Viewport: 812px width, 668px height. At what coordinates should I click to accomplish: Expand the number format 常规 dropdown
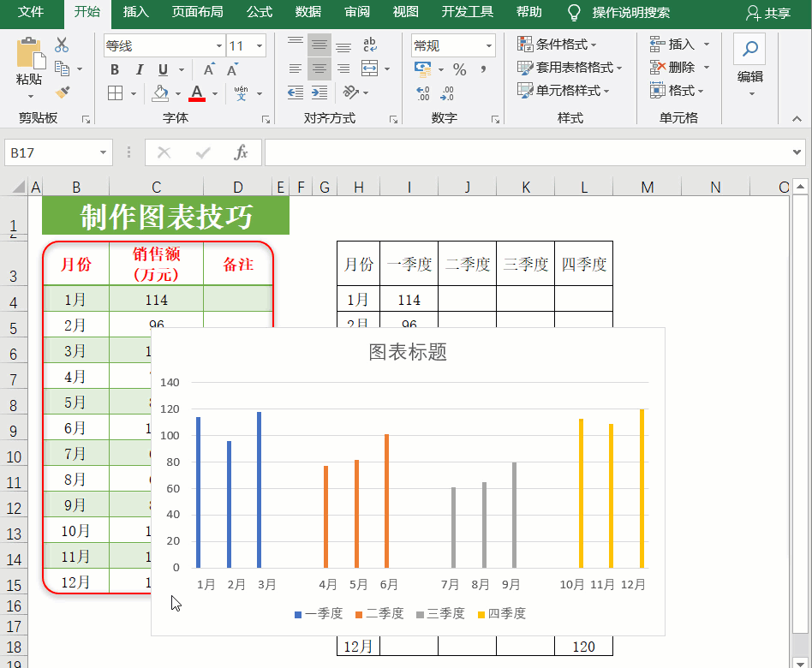point(488,46)
